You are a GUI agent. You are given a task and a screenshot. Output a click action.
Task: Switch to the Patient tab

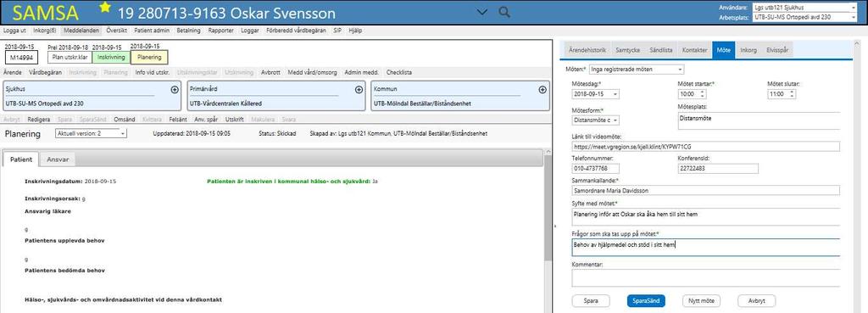21,159
